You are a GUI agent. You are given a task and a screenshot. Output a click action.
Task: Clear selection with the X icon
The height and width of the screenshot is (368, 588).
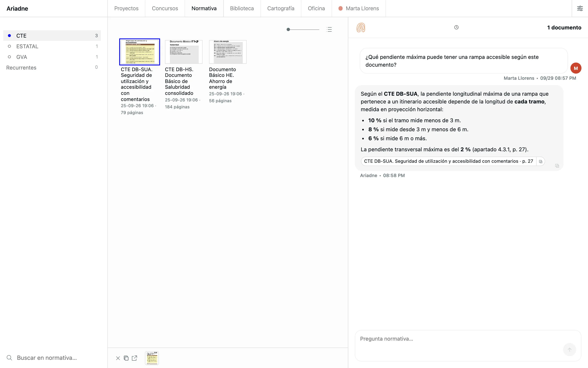(118, 358)
